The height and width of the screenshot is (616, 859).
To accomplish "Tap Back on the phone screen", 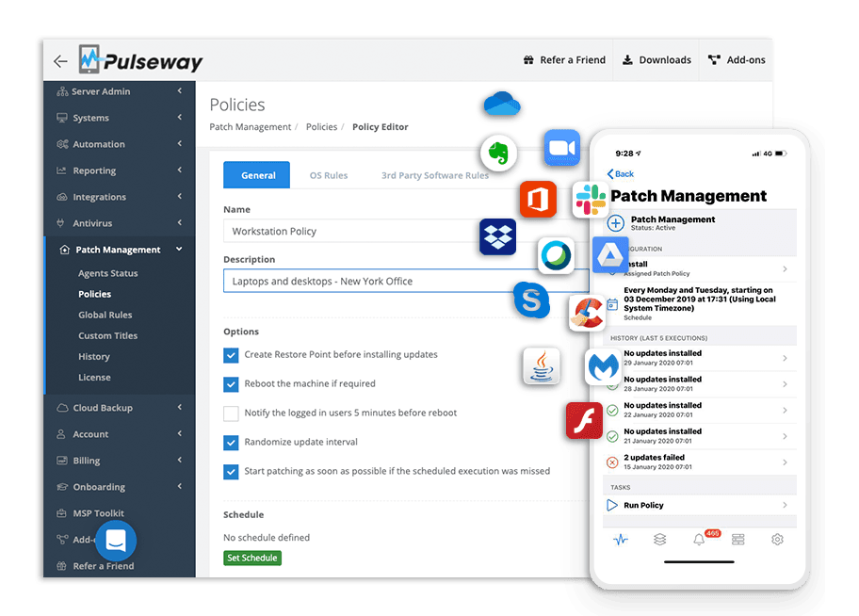I will pyautogui.click(x=620, y=173).
